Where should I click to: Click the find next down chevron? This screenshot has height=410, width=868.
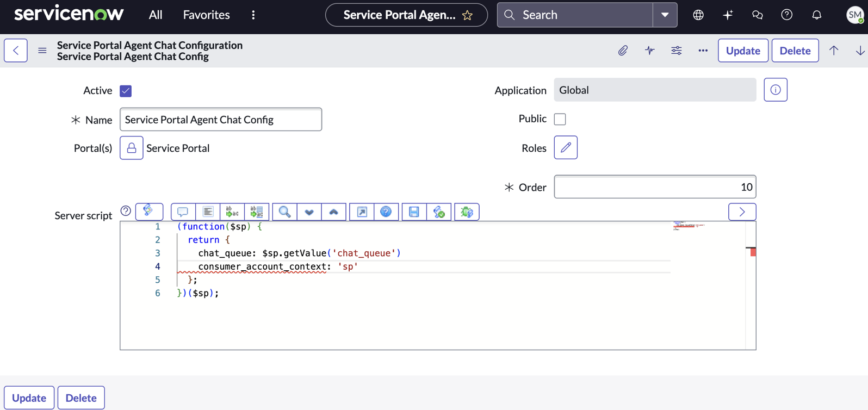[309, 212]
